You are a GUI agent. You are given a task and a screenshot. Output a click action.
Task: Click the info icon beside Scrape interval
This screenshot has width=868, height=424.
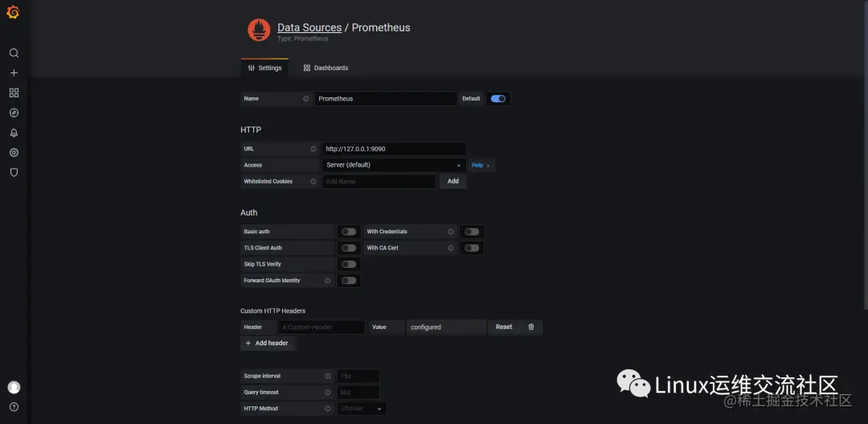click(x=328, y=376)
